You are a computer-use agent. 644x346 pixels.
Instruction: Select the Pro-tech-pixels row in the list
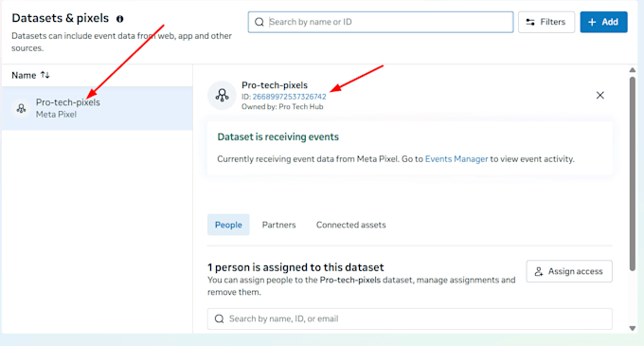(x=98, y=108)
